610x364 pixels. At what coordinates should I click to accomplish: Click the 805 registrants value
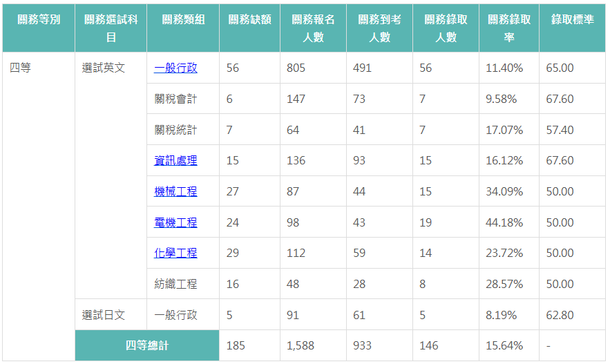point(296,68)
